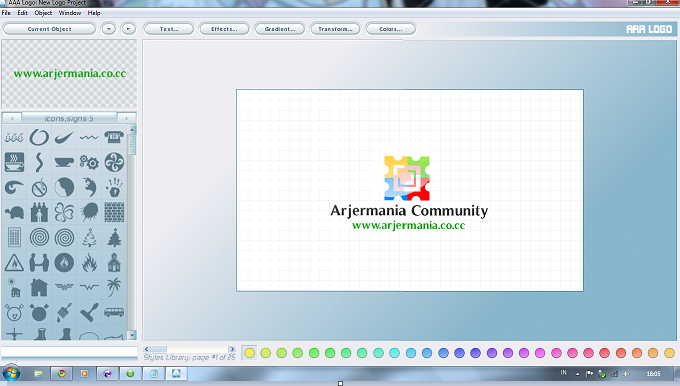Apply the last yellow-orange style swatch
Image resolution: width=680 pixels, height=386 pixels.
click(x=670, y=353)
